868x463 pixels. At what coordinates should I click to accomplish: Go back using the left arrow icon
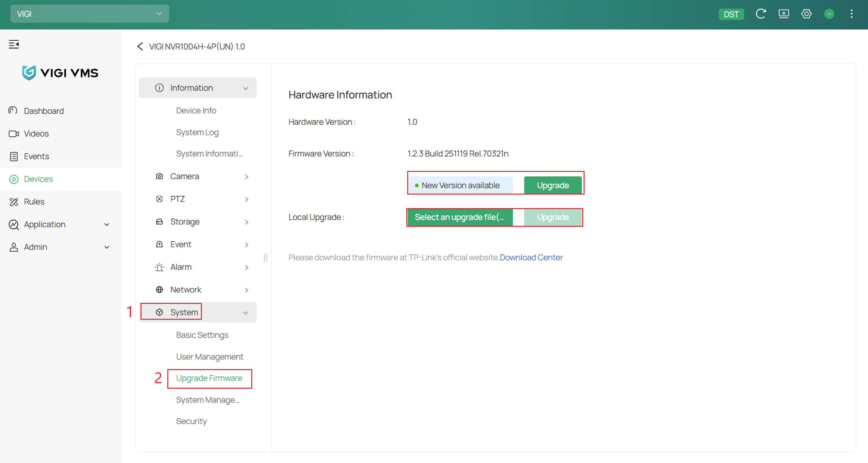pos(140,46)
